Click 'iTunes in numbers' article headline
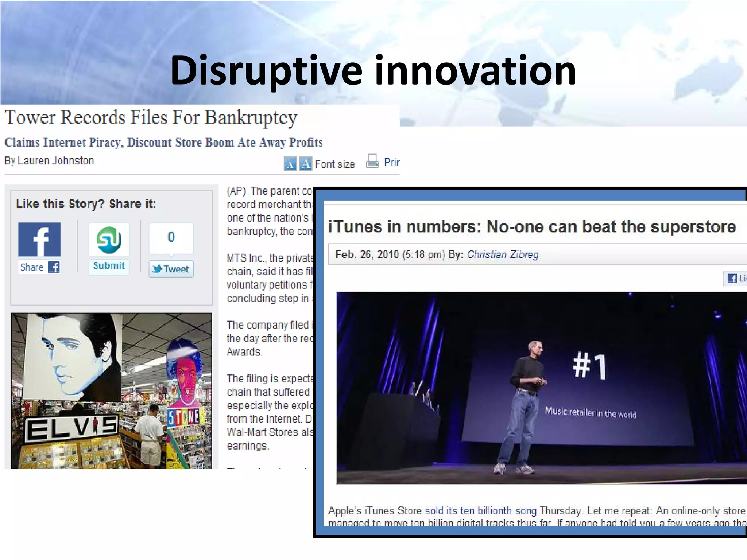This screenshot has width=747, height=560. pos(532,227)
